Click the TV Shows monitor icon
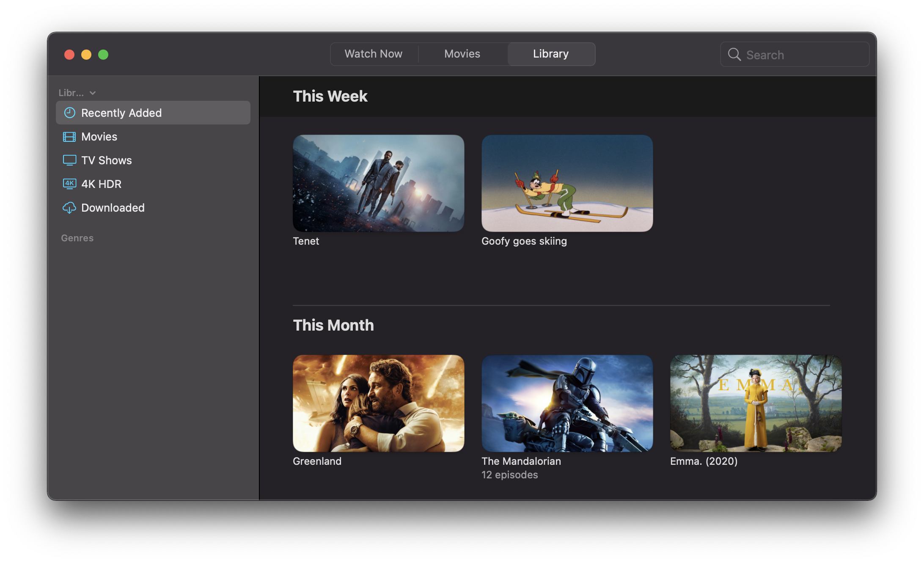The height and width of the screenshot is (563, 924). [69, 160]
